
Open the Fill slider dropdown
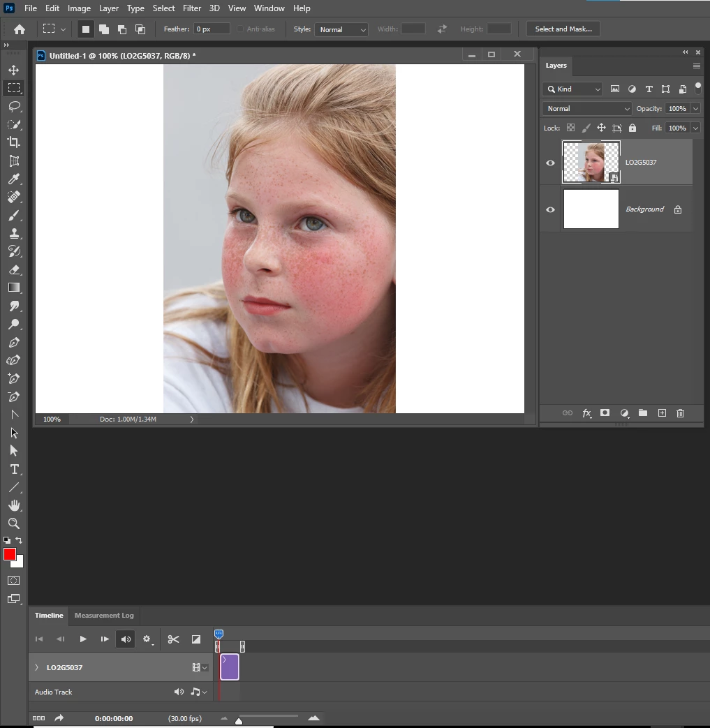pyautogui.click(x=695, y=128)
